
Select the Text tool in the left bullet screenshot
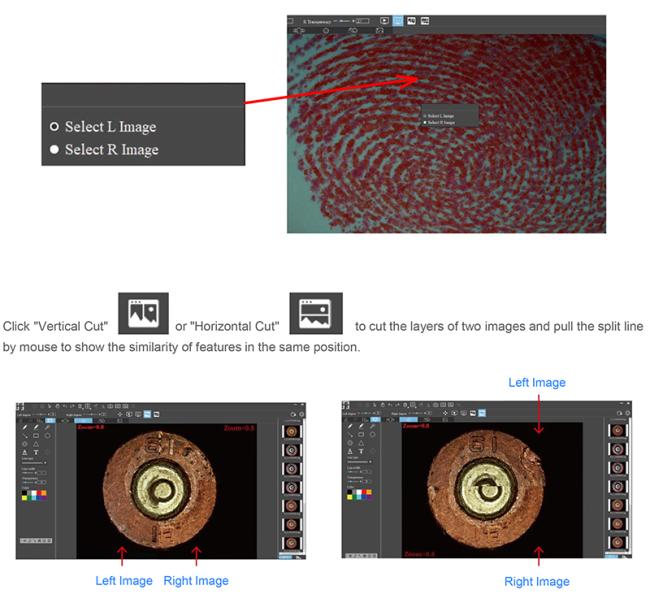coord(37,452)
